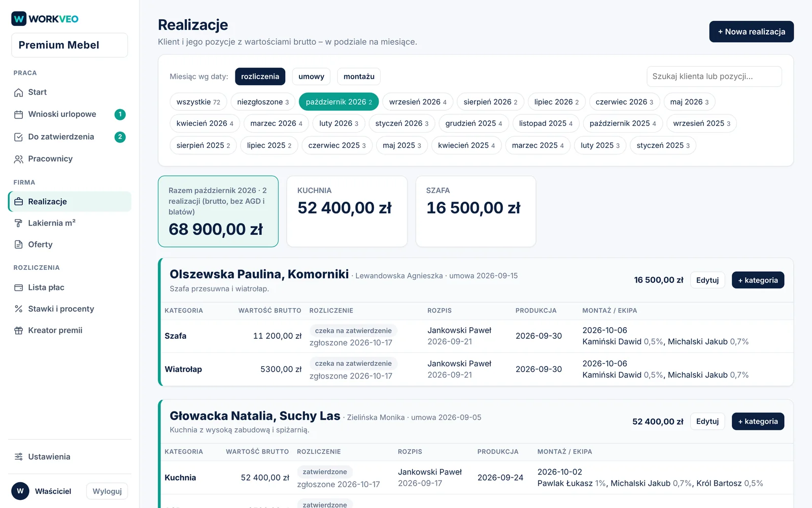Focus the Szukaj klienta lub pozycji search field
Screen dimensions: 812x508
714,77
